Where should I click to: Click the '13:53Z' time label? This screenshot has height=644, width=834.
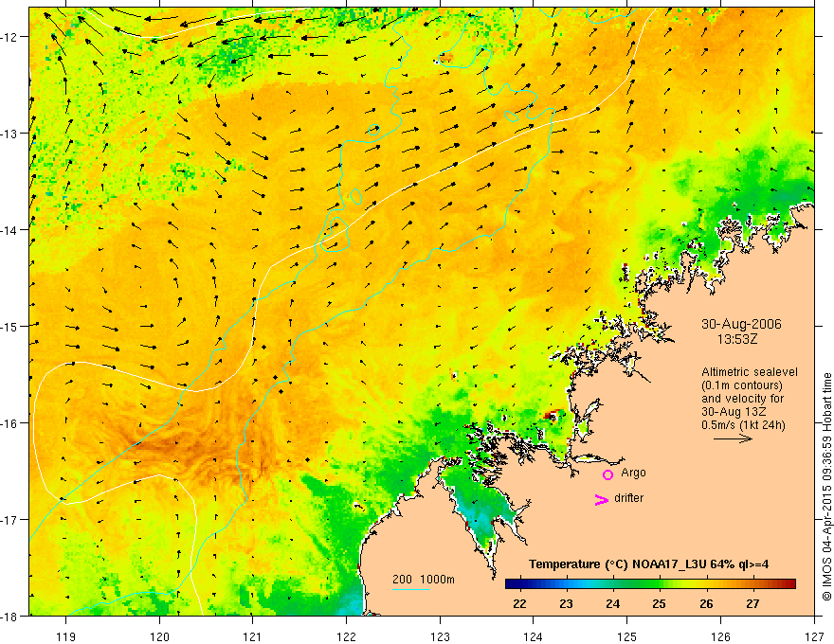[x=737, y=339]
